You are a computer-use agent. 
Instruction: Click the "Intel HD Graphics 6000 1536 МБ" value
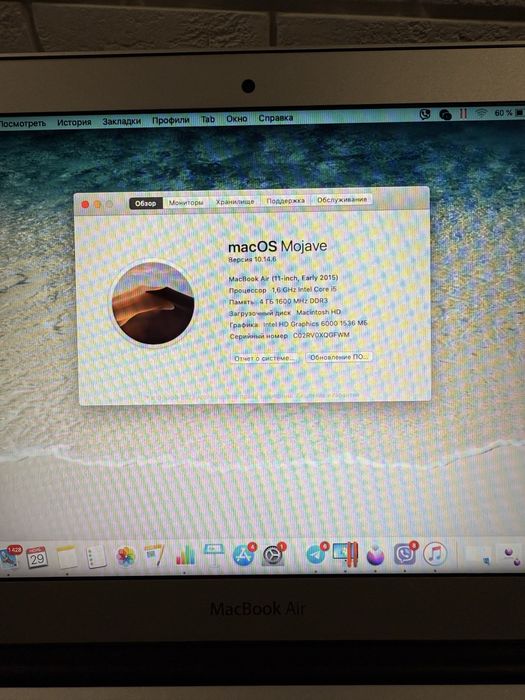tap(315, 323)
